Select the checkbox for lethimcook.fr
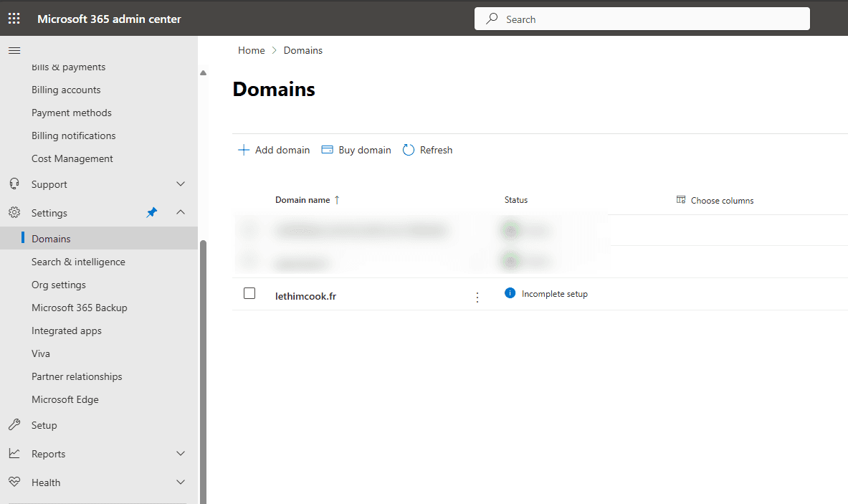The image size is (848, 504). tap(249, 293)
